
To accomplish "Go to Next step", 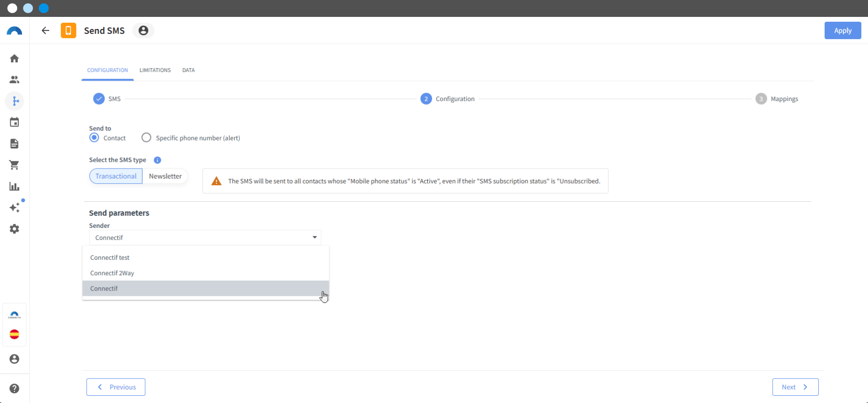I will [x=795, y=387].
